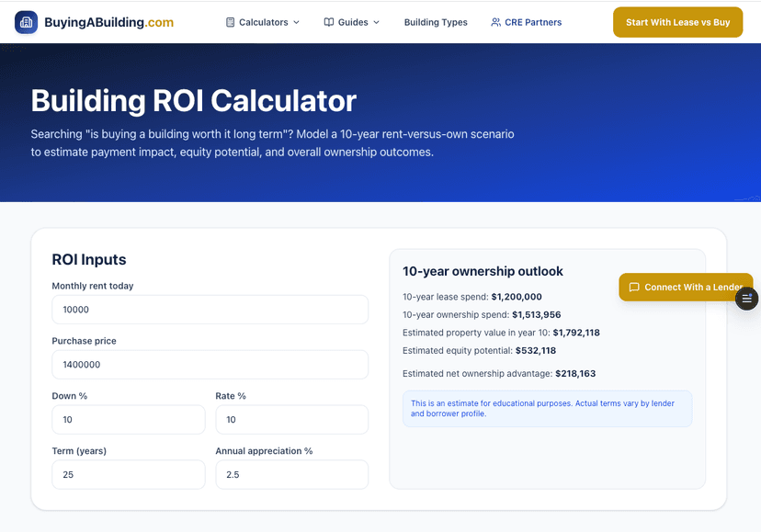Click the Start With Lease vs Buy button
This screenshot has width=761, height=532.
677,21
